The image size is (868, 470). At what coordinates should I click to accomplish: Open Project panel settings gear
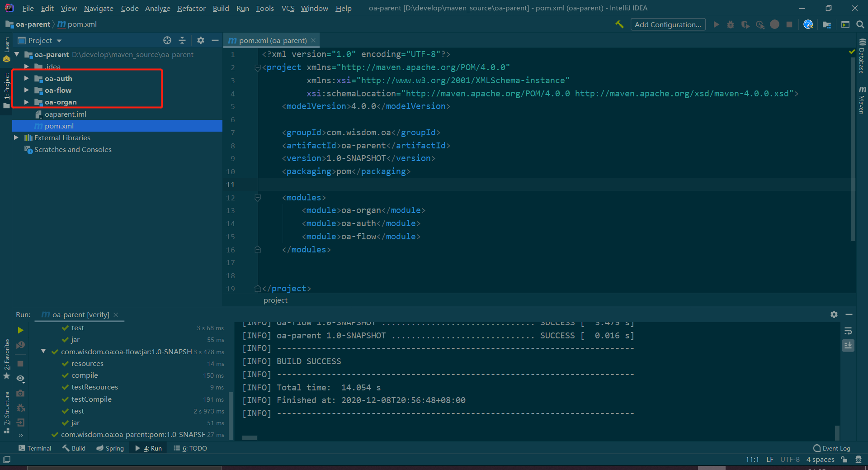(x=201, y=40)
